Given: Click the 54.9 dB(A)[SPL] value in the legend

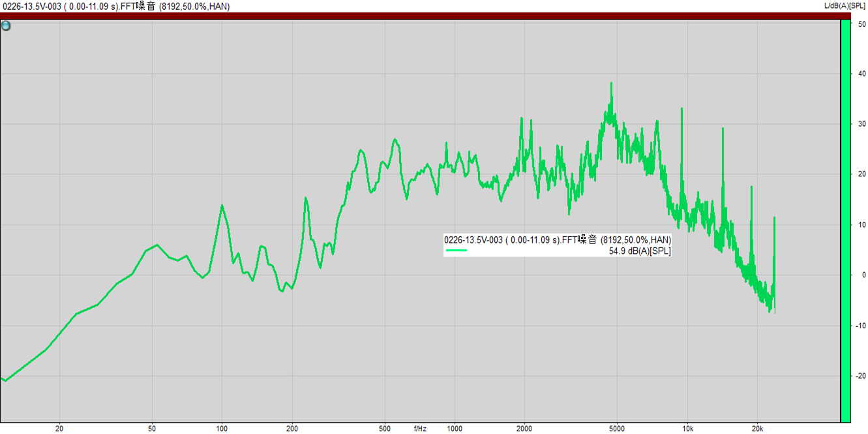Looking at the screenshot, I should coord(639,251).
